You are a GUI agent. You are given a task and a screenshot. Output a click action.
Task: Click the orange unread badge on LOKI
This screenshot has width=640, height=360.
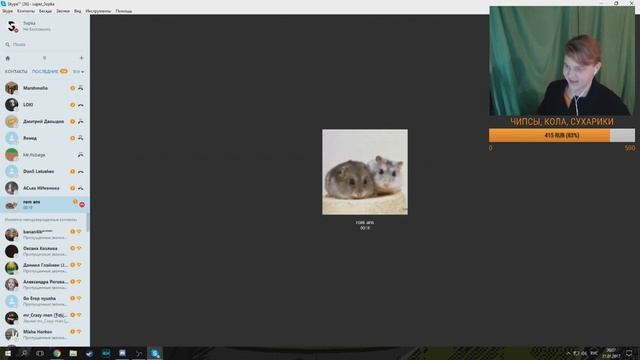point(72,105)
